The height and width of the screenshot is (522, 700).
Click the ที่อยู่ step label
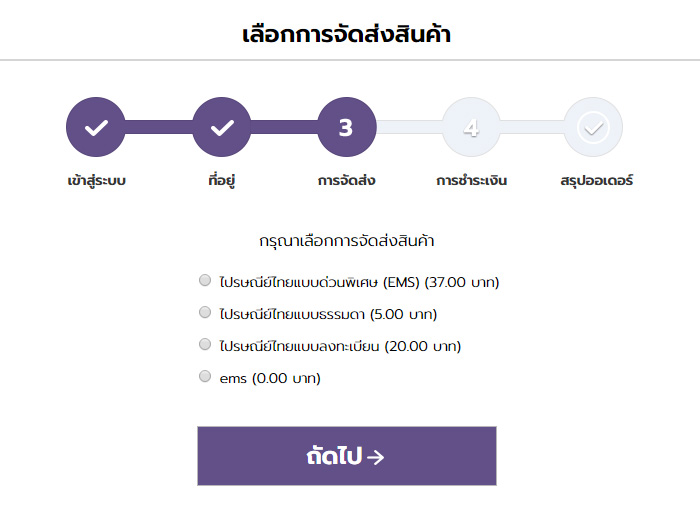coord(222,181)
